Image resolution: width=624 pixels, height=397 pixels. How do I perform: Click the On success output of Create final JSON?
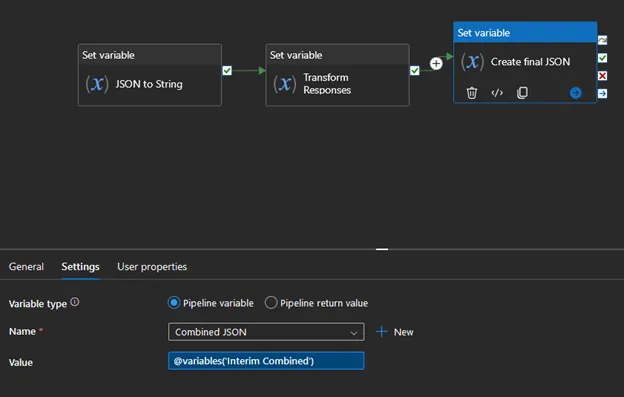click(603, 58)
